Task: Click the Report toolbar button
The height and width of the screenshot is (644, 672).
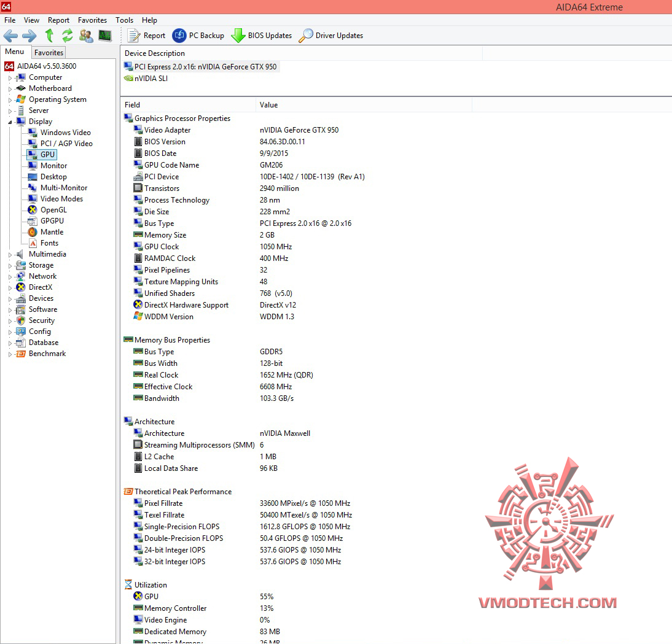Action: coord(146,36)
